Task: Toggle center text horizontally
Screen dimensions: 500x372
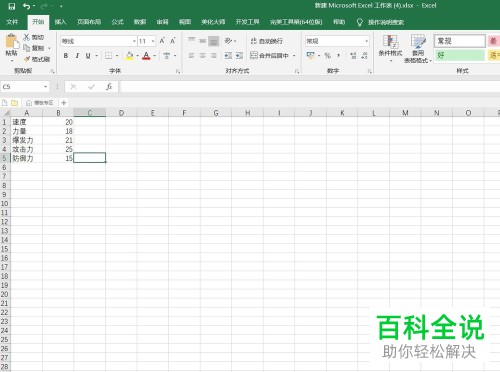Action: point(202,56)
